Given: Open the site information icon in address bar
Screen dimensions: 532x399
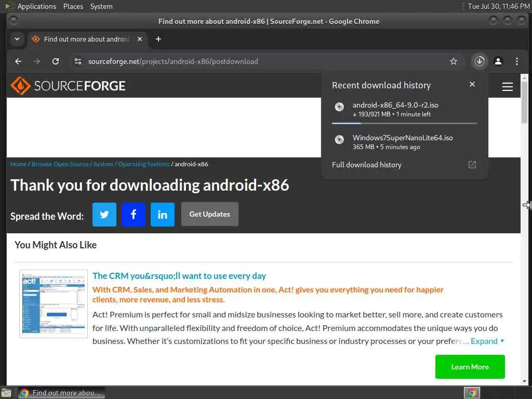Looking at the screenshot, I should [78, 61].
